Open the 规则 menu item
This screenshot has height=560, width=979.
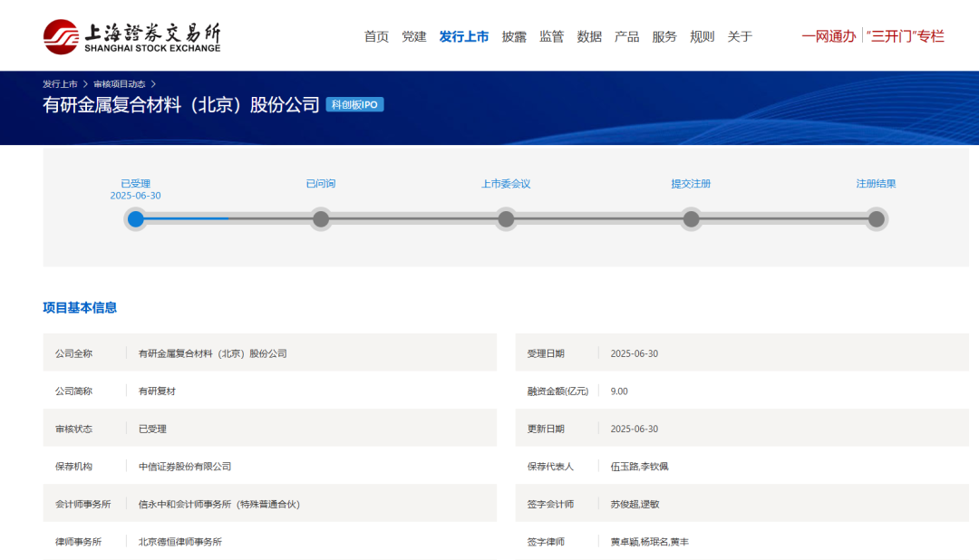(702, 37)
